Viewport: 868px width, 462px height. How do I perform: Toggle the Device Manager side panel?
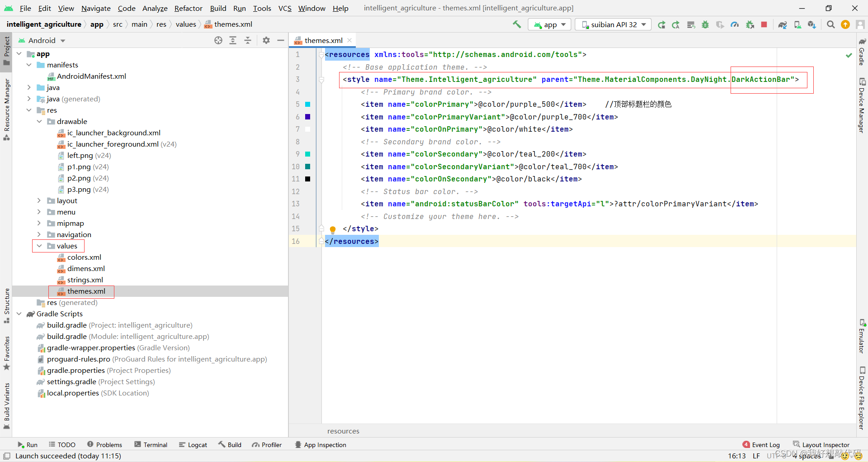(862, 105)
